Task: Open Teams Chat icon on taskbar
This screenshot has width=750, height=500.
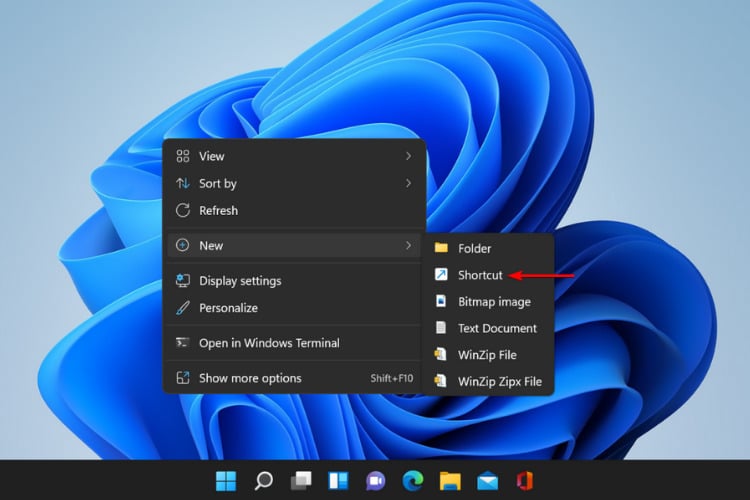Action: tap(375, 481)
